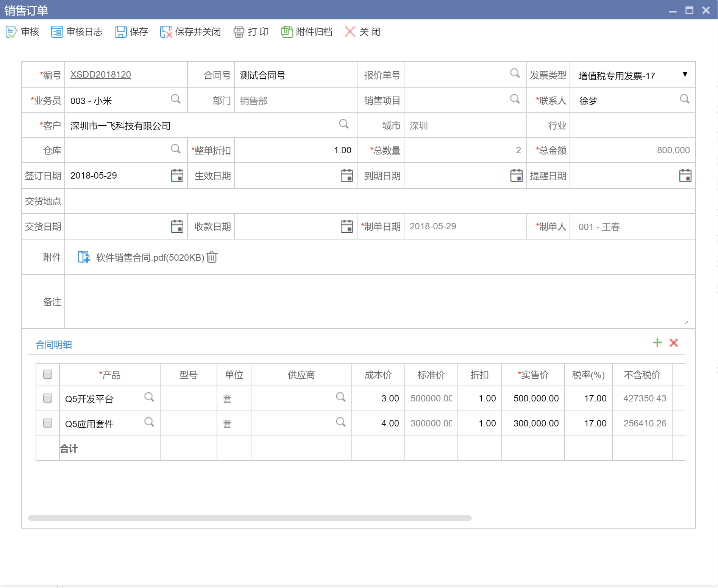
Task: Click 税率 cell in Q5开发平台 row
Action: click(588, 398)
